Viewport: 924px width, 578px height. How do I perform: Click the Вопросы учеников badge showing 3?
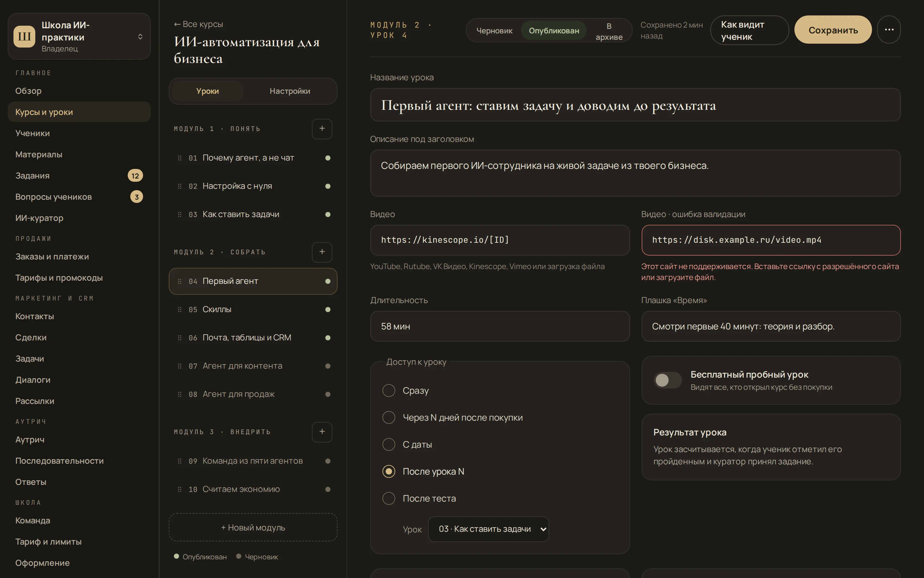[137, 197]
